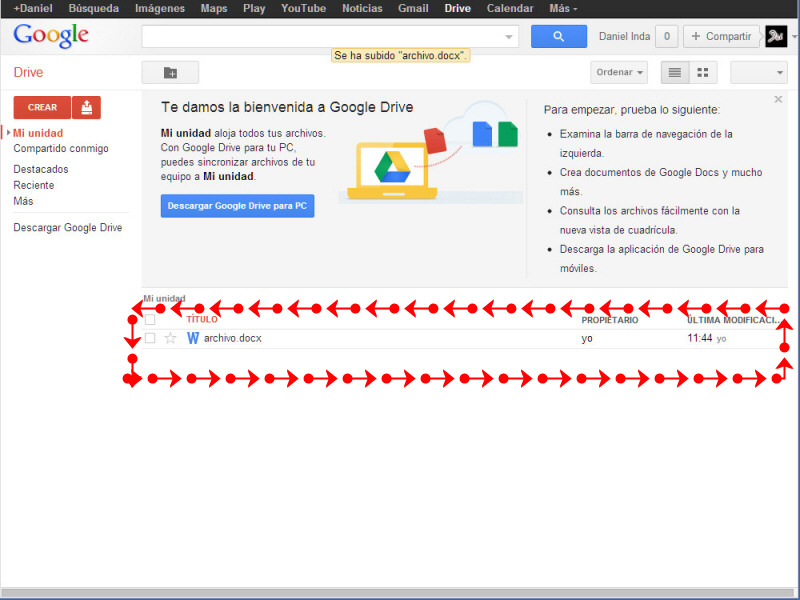Click Descargar Google Drive sidebar link
This screenshot has width=800, height=600.
(x=68, y=228)
